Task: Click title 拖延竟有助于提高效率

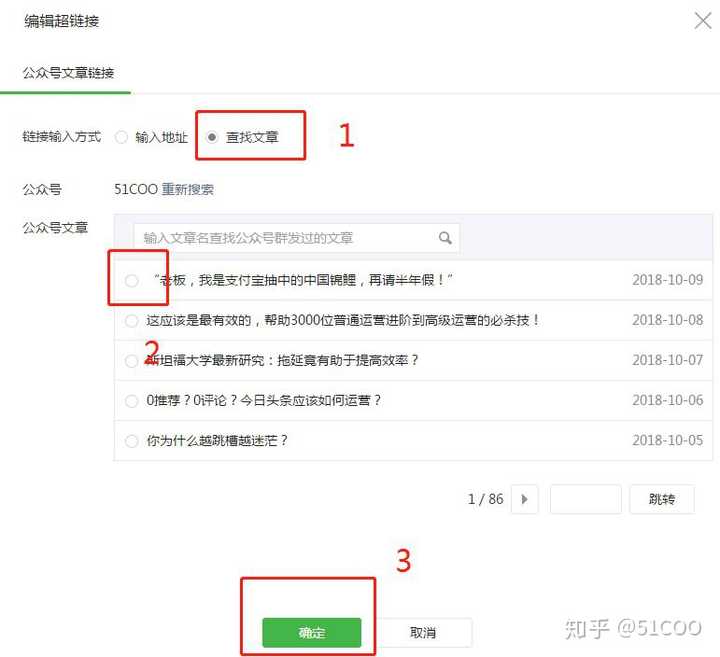Action: [x=282, y=360]
